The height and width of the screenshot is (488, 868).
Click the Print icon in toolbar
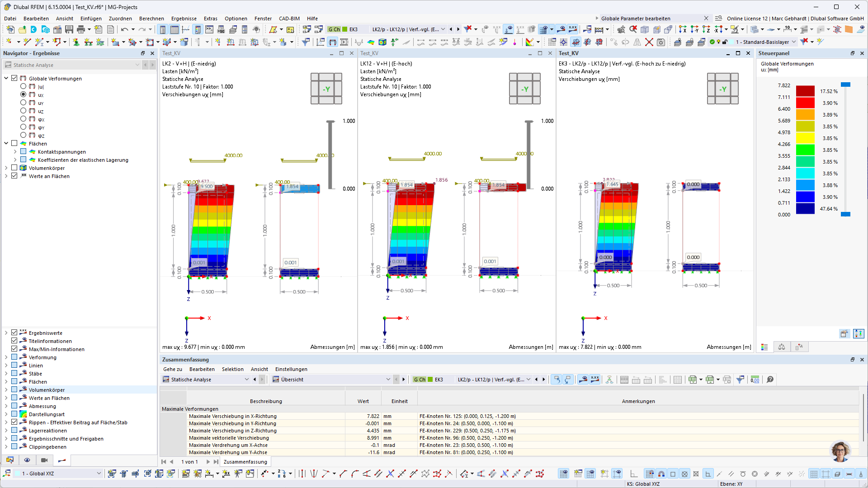click(x=81, y=29)
